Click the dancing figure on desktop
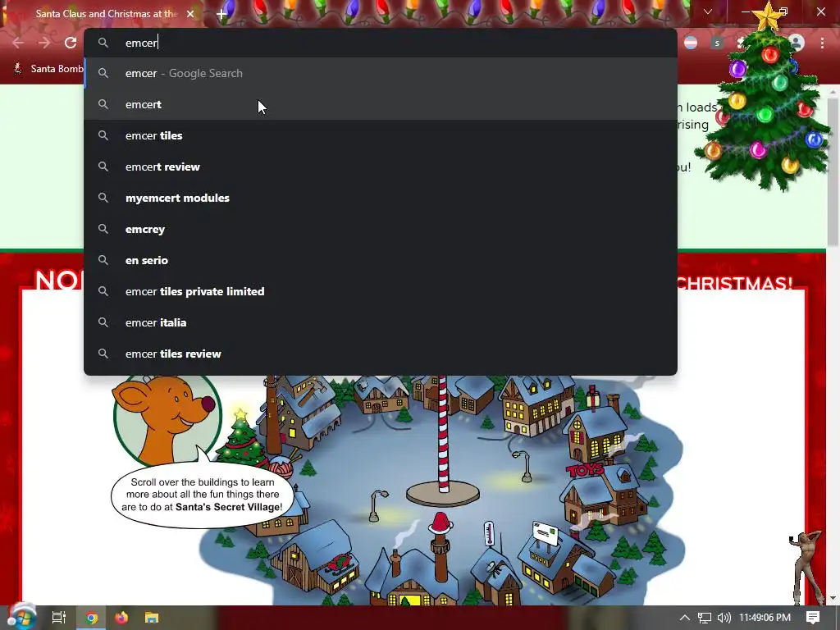 click(806, 568)
